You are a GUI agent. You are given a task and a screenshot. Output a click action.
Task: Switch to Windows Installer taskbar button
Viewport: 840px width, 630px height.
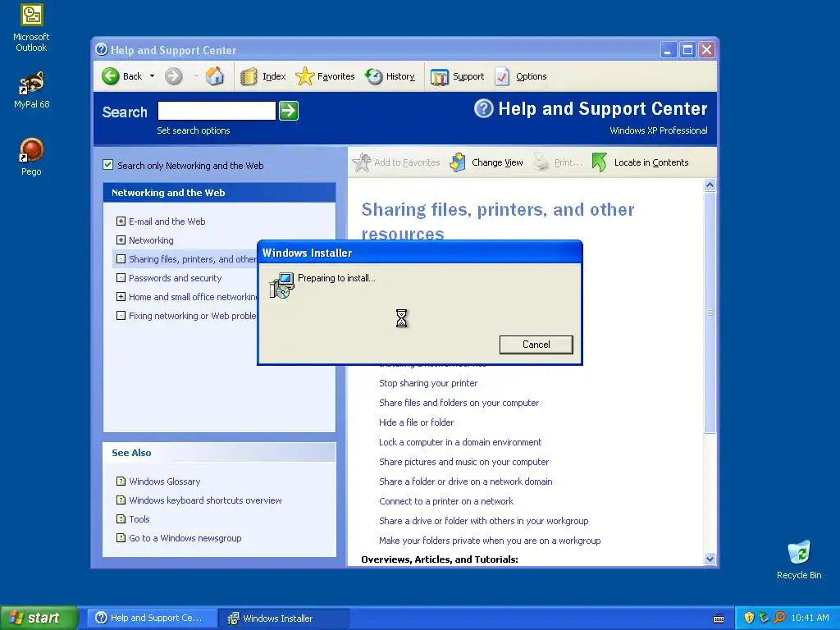(x=284, y=619)
